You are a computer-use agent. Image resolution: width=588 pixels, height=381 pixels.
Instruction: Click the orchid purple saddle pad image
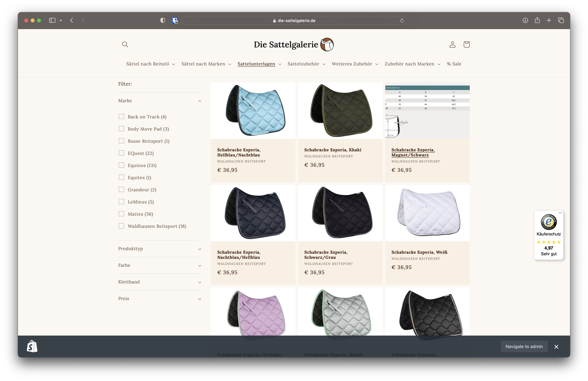coord(253,312)
